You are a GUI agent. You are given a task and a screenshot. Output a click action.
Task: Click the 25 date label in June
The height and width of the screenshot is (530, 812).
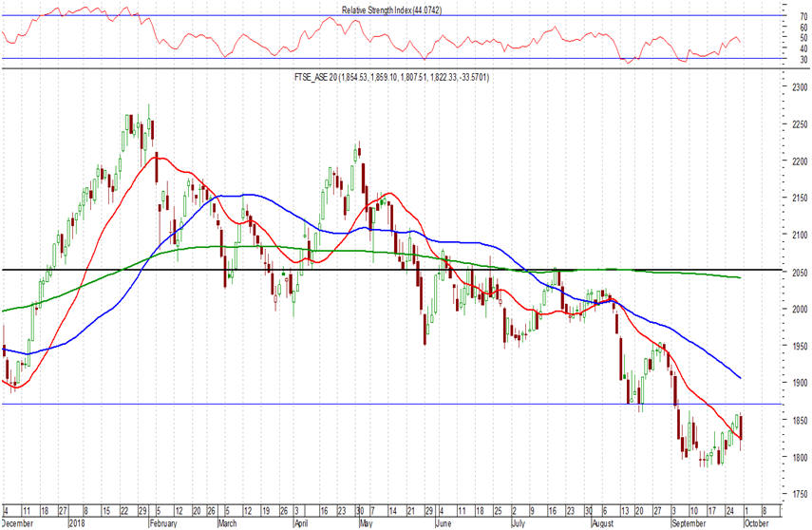498,511
